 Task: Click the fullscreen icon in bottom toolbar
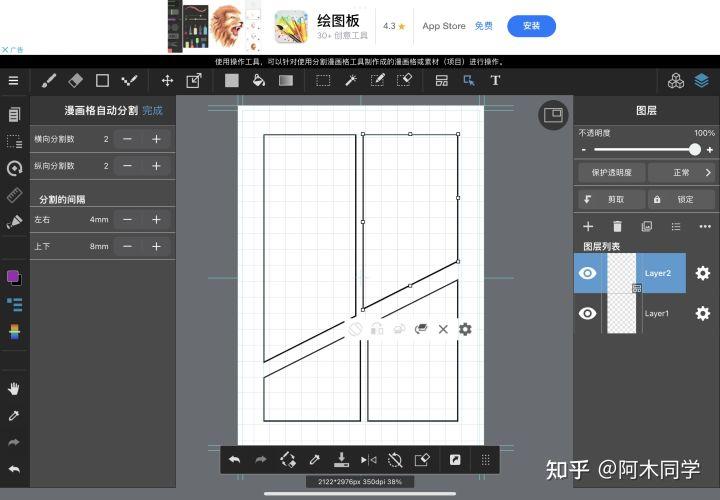click(x=455, y=460)
